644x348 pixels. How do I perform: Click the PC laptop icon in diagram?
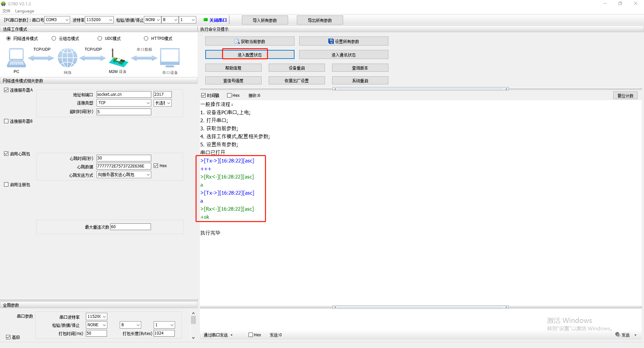coord(16,58)
